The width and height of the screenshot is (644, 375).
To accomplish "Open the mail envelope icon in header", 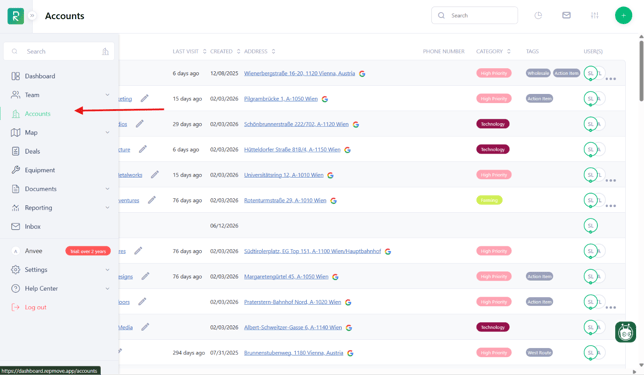I will tap(566, 16).
